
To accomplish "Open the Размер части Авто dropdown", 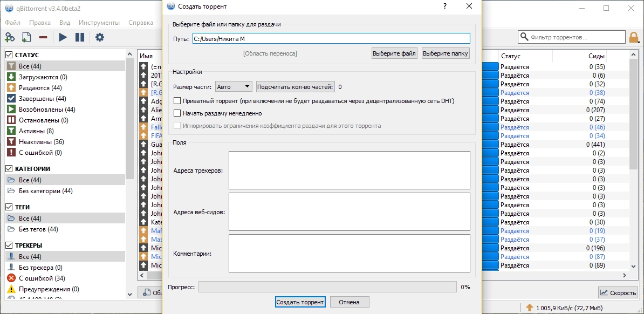I will 234,87.
